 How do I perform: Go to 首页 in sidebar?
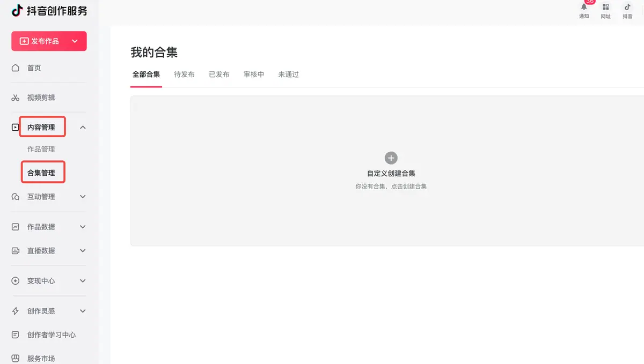click(34, 68)
